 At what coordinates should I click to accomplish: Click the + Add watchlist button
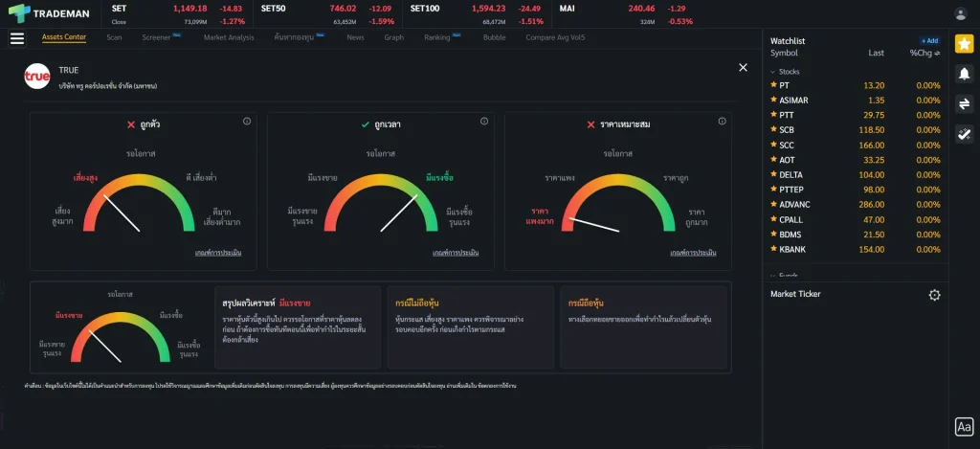[929, 41]
